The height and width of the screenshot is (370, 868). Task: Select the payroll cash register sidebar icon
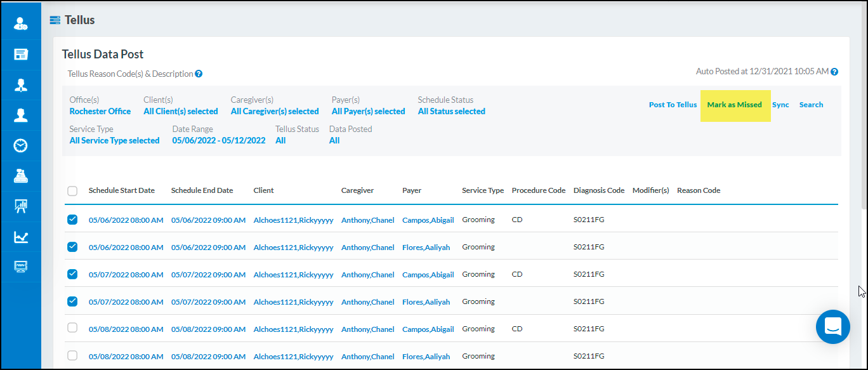[x=21, y=176]
